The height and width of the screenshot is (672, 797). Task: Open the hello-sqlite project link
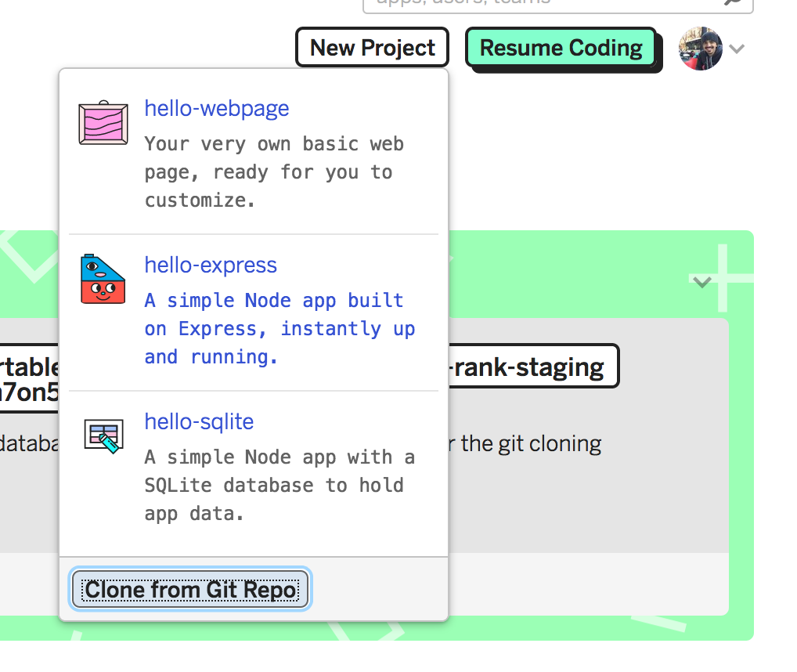coord(199,422)
